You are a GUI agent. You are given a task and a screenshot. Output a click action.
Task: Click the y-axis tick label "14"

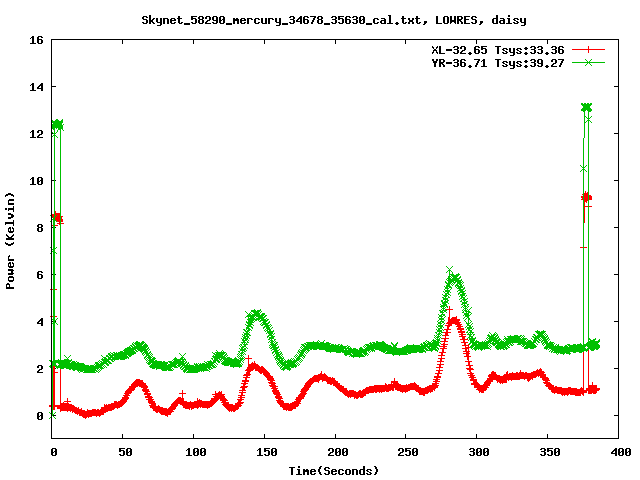pyautogui.click(x=36, y=87)
